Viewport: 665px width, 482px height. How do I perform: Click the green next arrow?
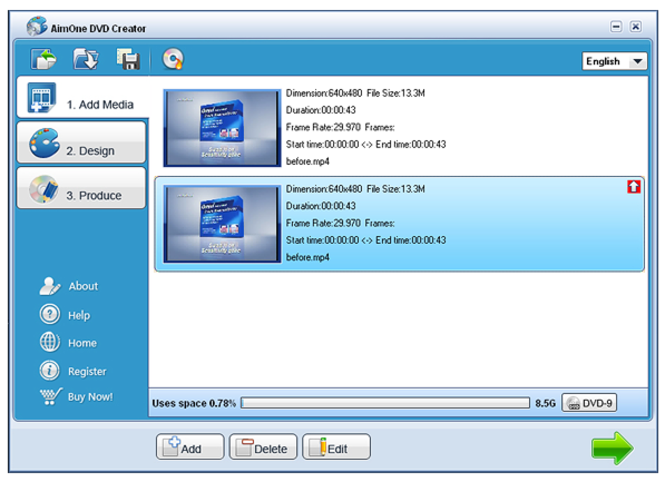click(x=612, y=448)
